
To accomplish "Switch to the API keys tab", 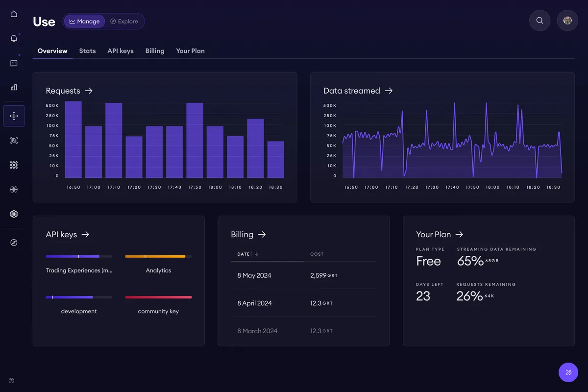I will coord(121,51).
